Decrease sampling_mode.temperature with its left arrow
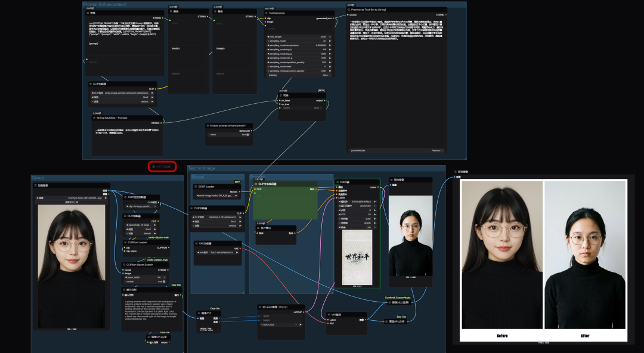 coord(268,45)
